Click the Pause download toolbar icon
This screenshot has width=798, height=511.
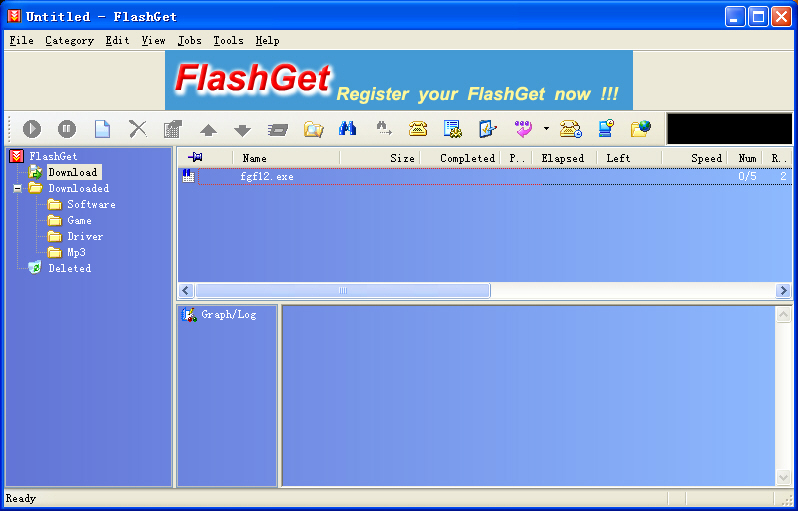click(x=67, y=129)
